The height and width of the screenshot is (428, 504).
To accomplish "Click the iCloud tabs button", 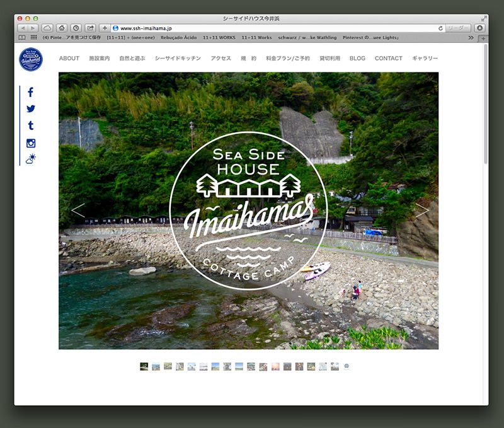I will tap(47, 28).
